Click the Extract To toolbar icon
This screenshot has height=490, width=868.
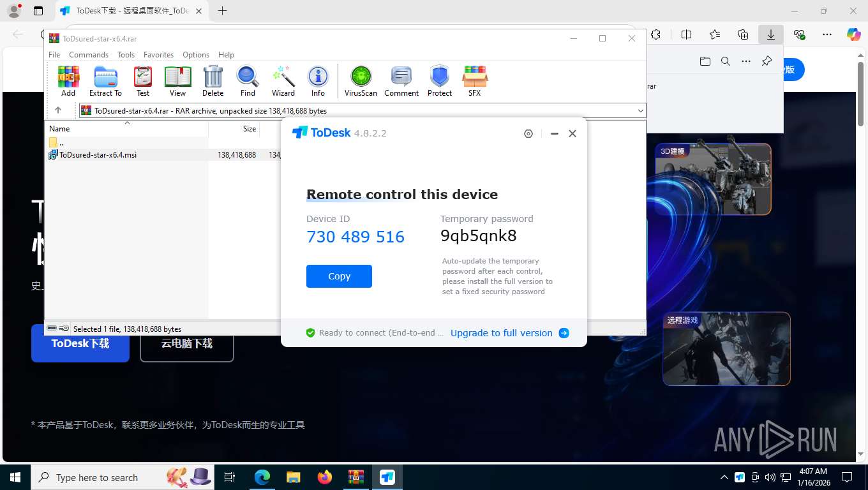tap(105, 81)
